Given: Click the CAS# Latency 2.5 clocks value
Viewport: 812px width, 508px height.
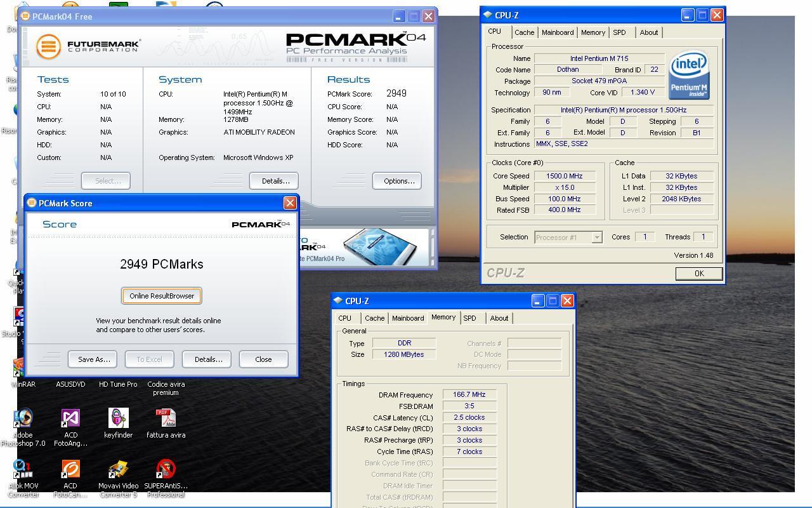Looking at the screenshot, I should click(x=469, y=418).
